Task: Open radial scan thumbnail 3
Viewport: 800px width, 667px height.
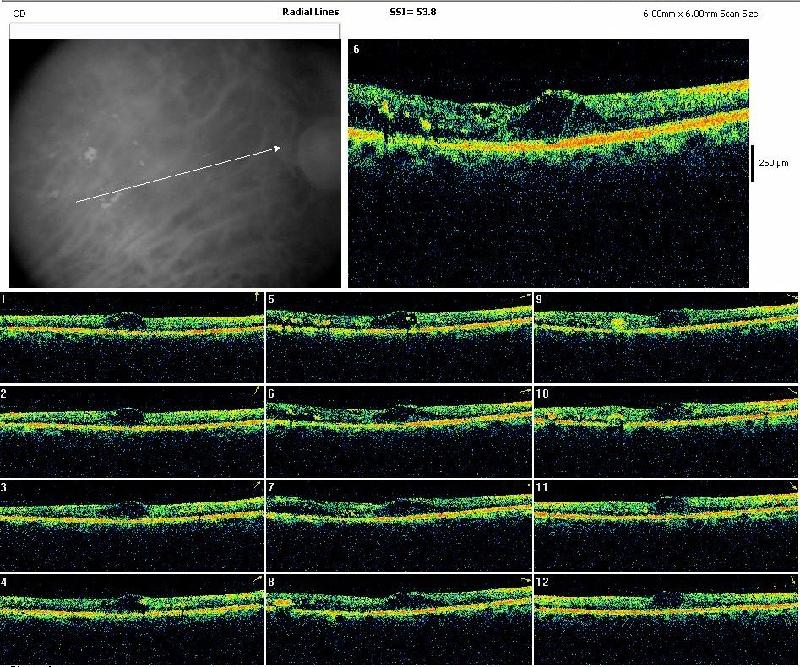Action: [132, 524]
